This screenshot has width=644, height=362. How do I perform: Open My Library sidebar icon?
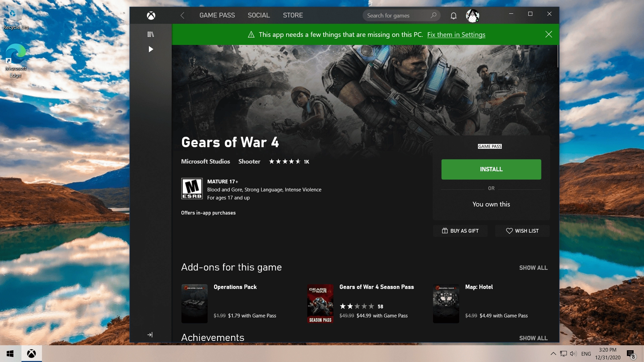pyautogui.click(x=151, y=34)
